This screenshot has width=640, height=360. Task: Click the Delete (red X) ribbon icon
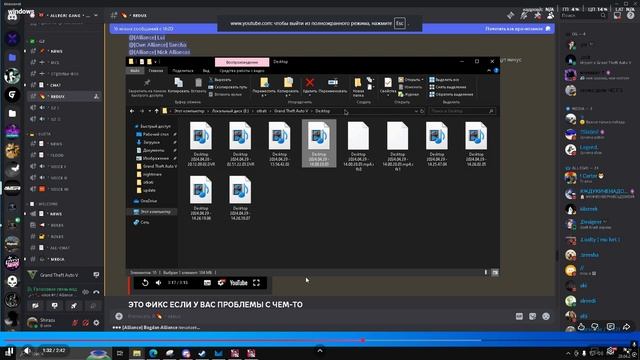point(310,82)
